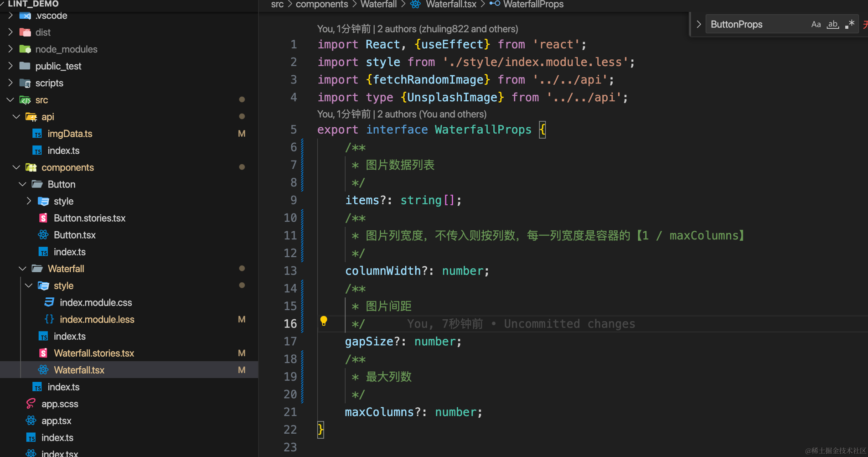Click the scripts folder icon

(25, 83)
